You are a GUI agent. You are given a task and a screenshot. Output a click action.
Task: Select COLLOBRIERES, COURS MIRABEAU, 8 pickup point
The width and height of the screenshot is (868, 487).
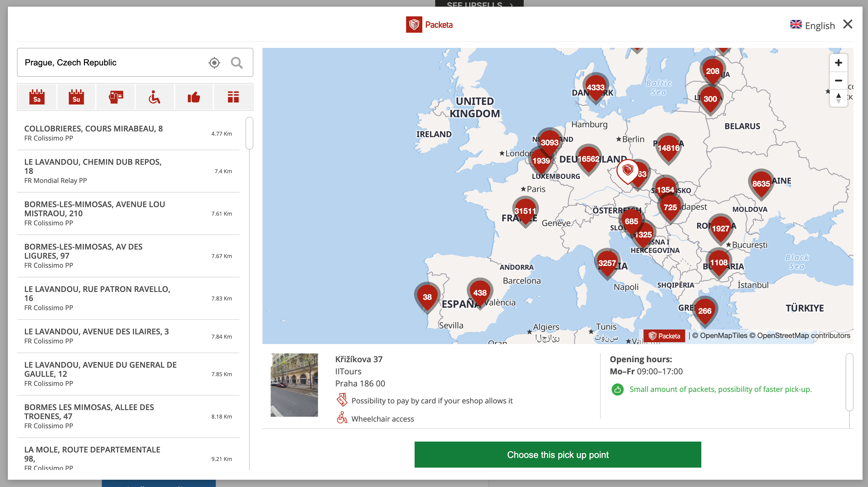pyautogui.click(x=128, y=133)
